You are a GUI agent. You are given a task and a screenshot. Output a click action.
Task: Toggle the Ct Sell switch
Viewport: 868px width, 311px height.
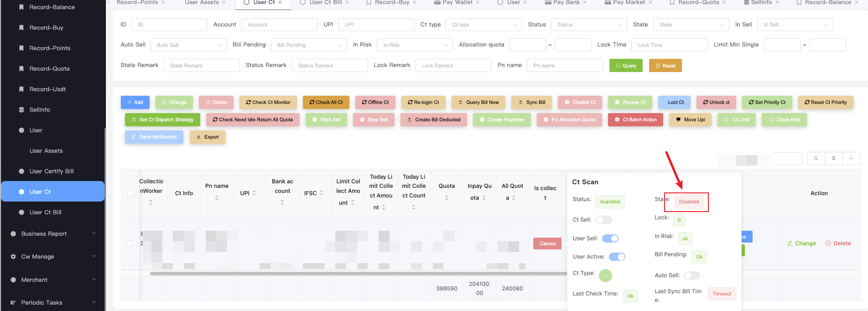point(604,220)
